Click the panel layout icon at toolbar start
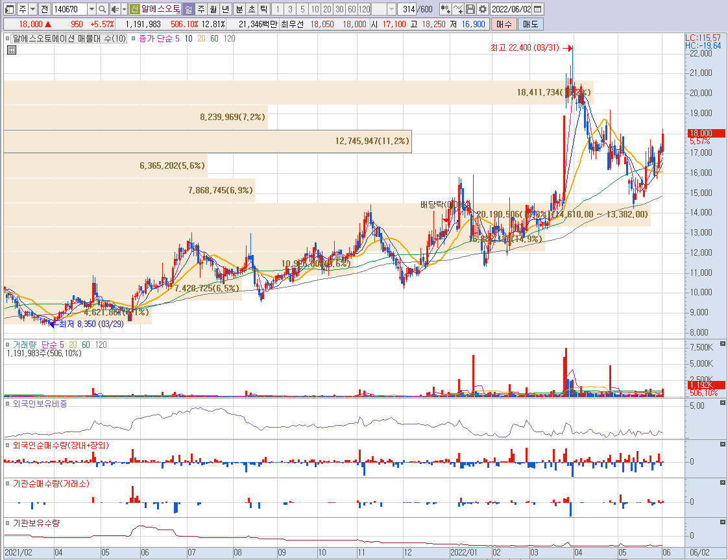This screenshot has height=560, width=728. tap(10, 9)
